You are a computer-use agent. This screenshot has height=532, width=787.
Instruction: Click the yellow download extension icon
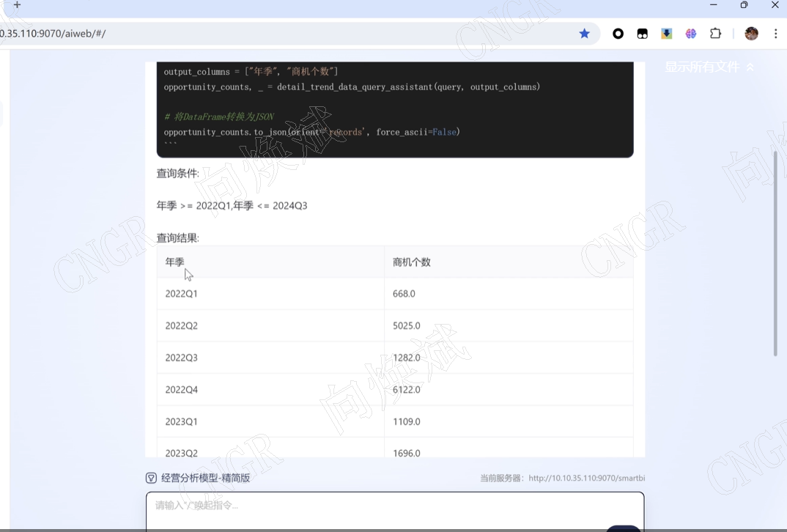667,34
